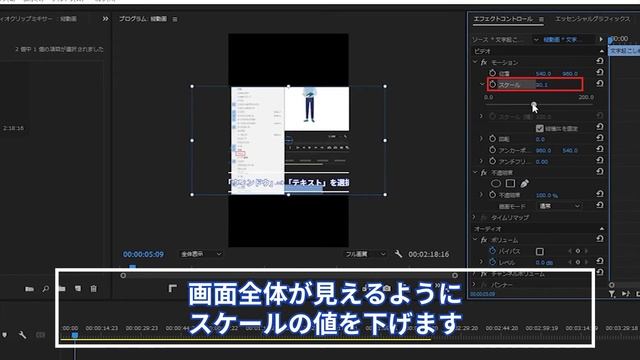Reset the Blend Mode parameter
Image resolution: width=640 pixels, height=360 pixels.
coord(600,205)
